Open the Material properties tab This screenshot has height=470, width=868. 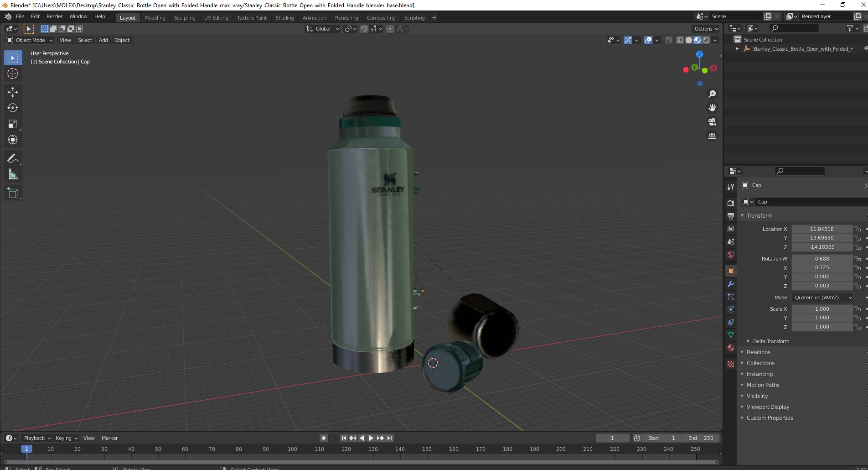click(731, 348)
